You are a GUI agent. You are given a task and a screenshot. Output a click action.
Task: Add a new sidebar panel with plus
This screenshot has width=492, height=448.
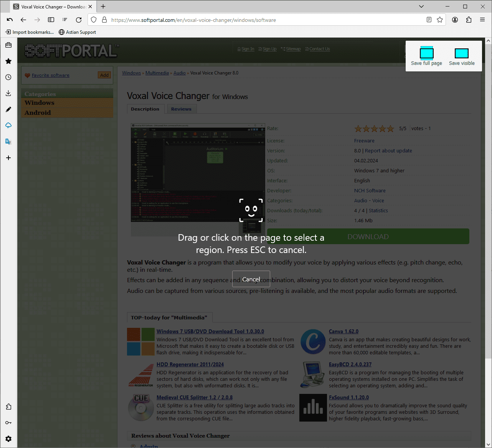click(x=8, y=158)
